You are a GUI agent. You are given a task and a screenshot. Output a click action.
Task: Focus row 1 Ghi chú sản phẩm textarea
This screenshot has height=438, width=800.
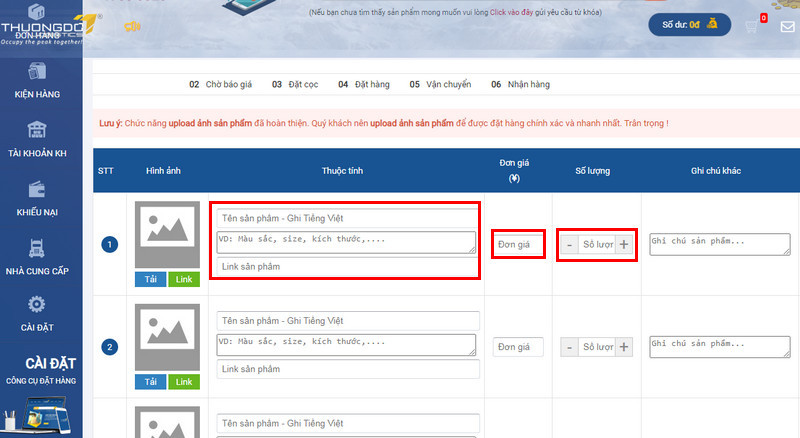[720, 245]
